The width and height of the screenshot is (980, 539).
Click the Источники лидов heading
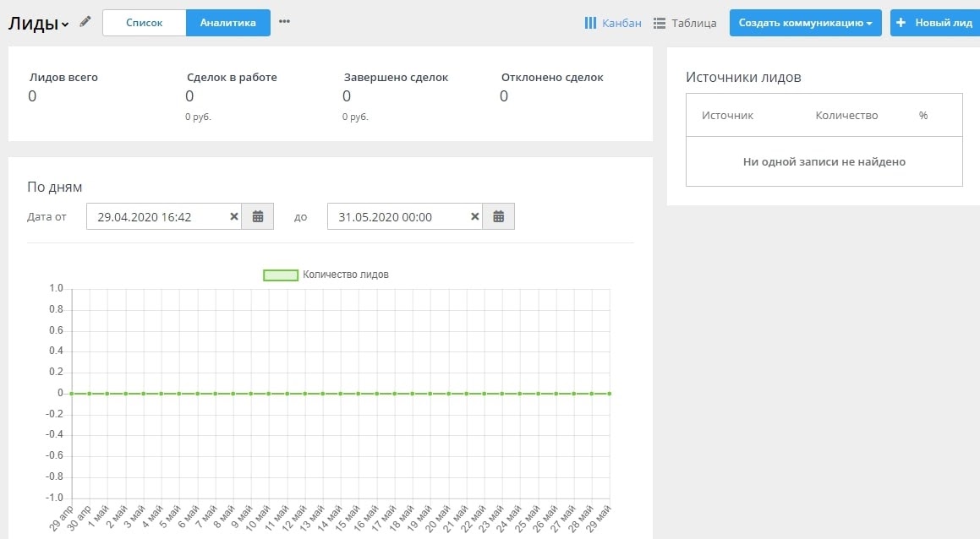pos(743,78)
